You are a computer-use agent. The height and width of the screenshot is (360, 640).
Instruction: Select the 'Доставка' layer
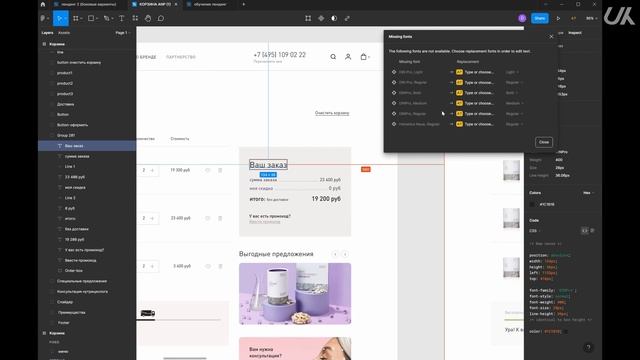(87, 104)
